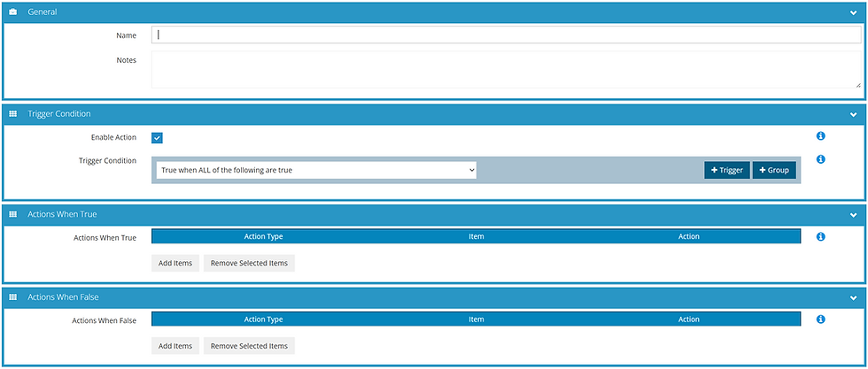
Task: Focus the Name input field
Action: (x=506, y=35)
